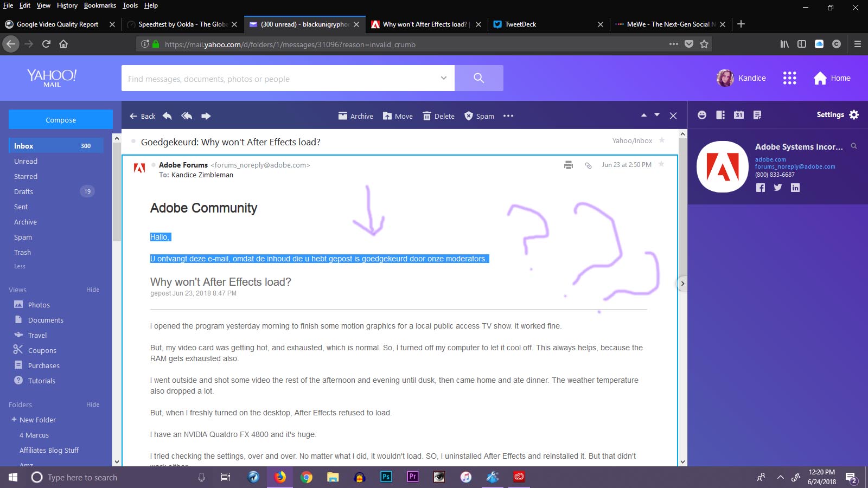Viewport: 868px width, 488px height.
Task: Open the notepad icon in the right panel
Action: tap(757, 115)
